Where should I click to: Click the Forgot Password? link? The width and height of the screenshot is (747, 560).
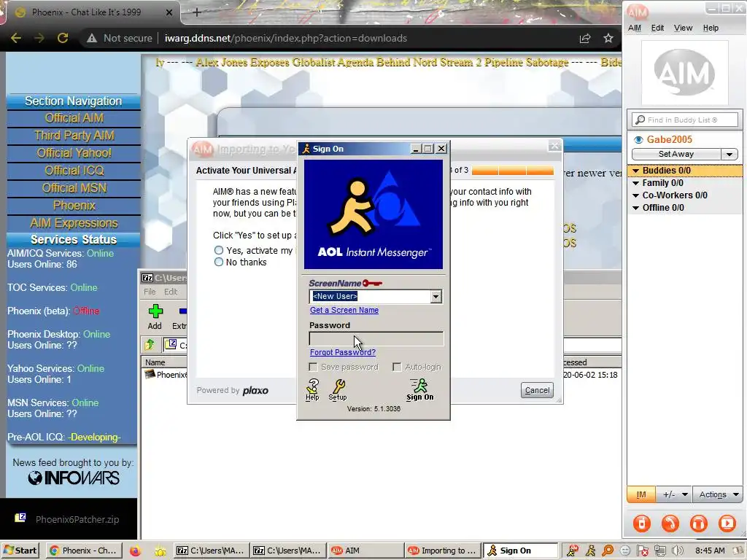(343, 352)
